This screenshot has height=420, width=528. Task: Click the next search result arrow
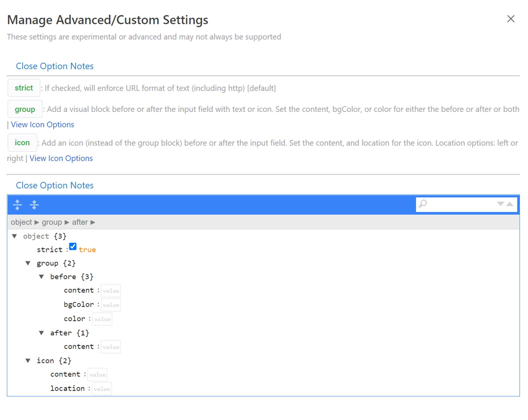click(x=500, y=204)
